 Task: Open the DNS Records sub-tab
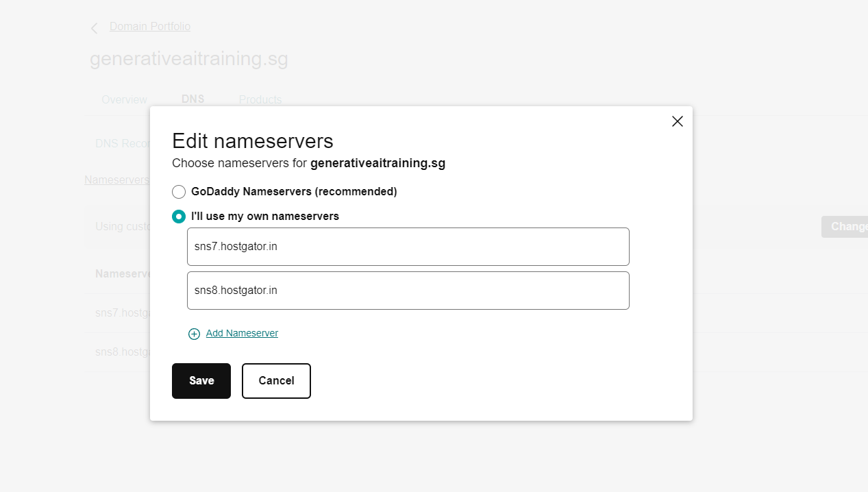coord(123,144)
